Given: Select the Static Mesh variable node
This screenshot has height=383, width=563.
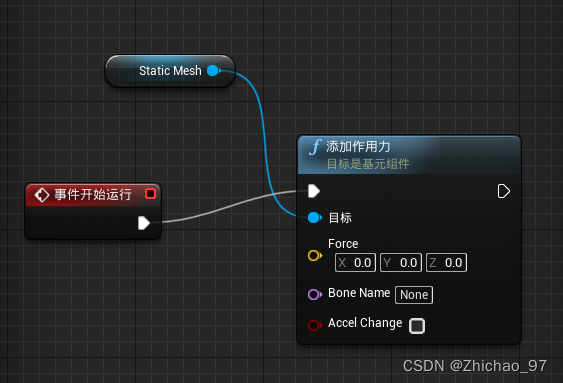Looking at the screenshot, I should pos(170,71).
